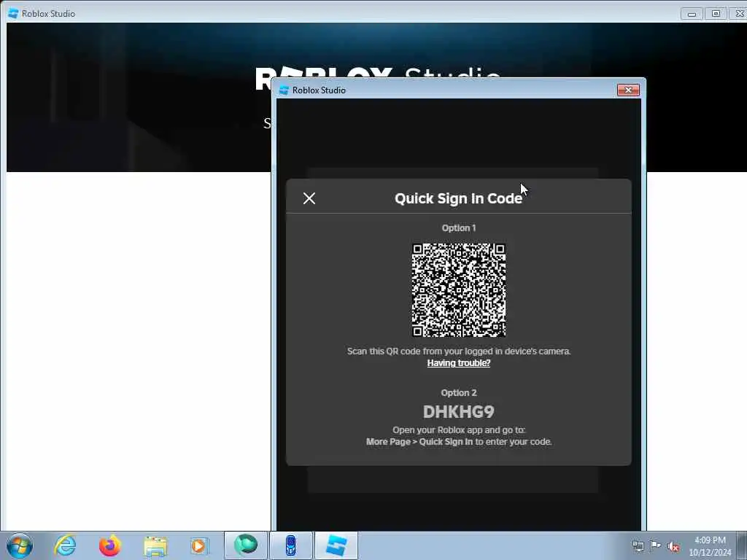Click the network status tray icon
Image resolution: width=747 pixels, height=560 pixels.
[638, 546]
